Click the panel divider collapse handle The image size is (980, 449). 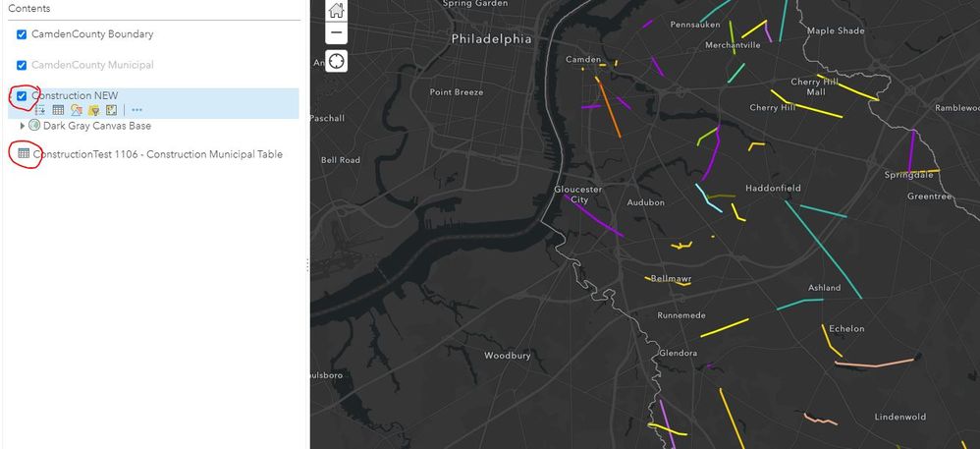307,263
